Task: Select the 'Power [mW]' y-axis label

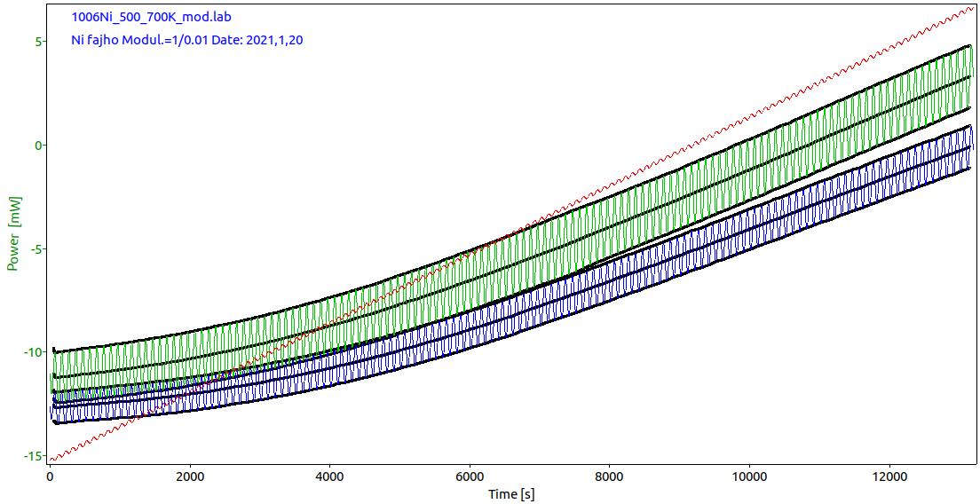Action: click(x=12, y=232)
